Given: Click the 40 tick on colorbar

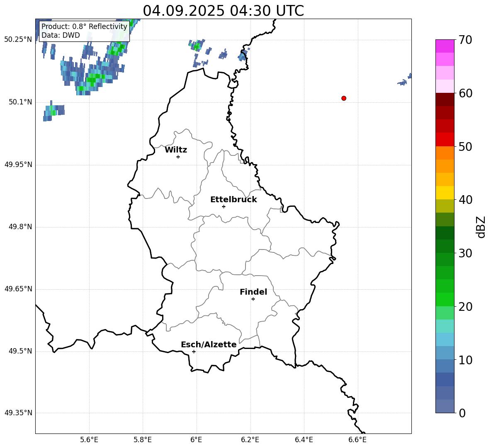Looking at the screenshot, I should click(465, 200).
